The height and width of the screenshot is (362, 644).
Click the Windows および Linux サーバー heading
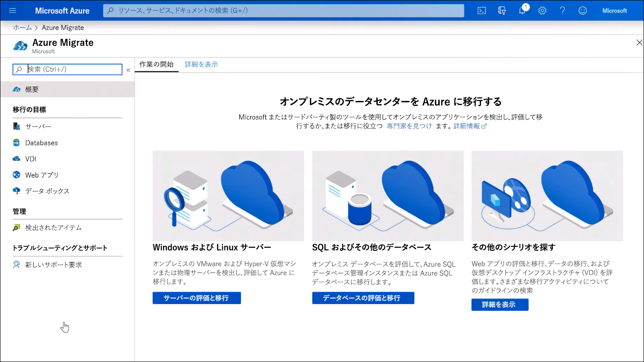tap(212, 247)
